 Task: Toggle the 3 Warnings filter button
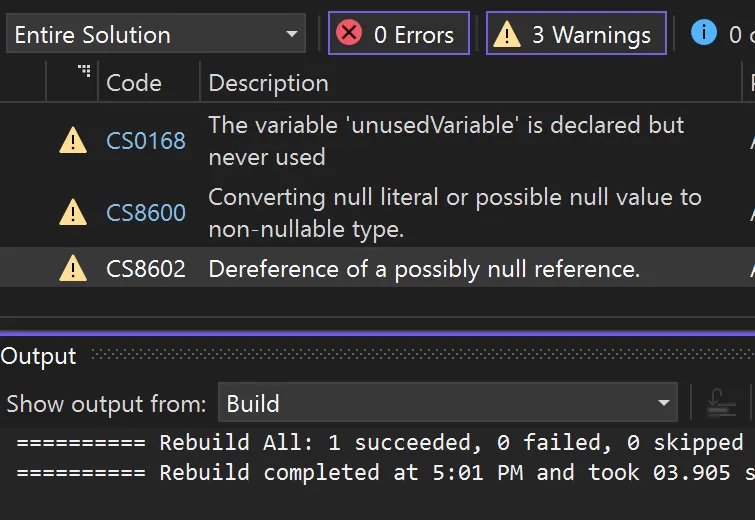coord(576,33)
